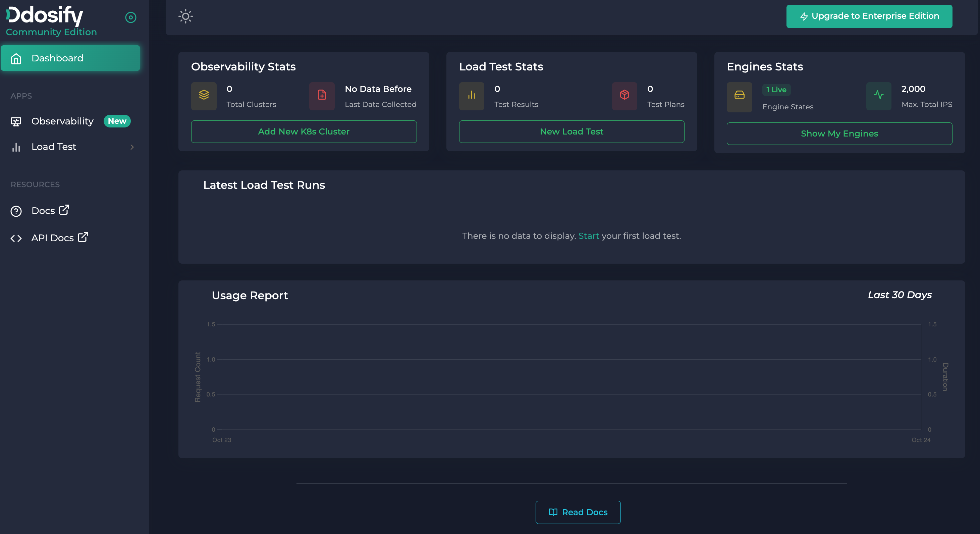980x534 pixels.
Task: Click the Total Clusters layers icon
Action: (204, 96)
